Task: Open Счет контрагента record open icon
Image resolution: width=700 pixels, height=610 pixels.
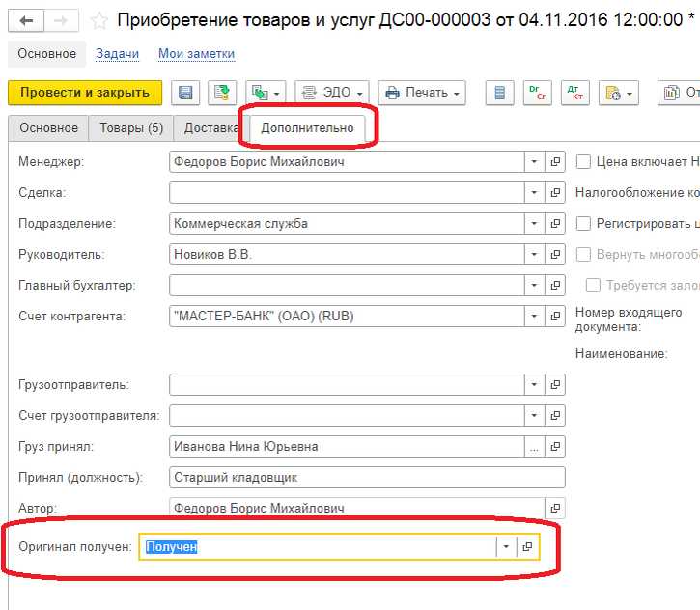Action: pos(555,316)
